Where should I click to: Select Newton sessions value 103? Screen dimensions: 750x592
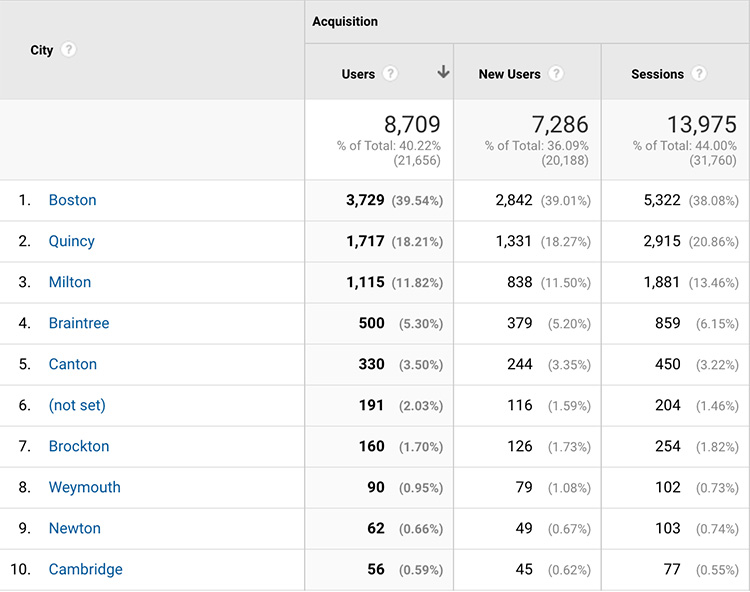(x=668, y=528)
